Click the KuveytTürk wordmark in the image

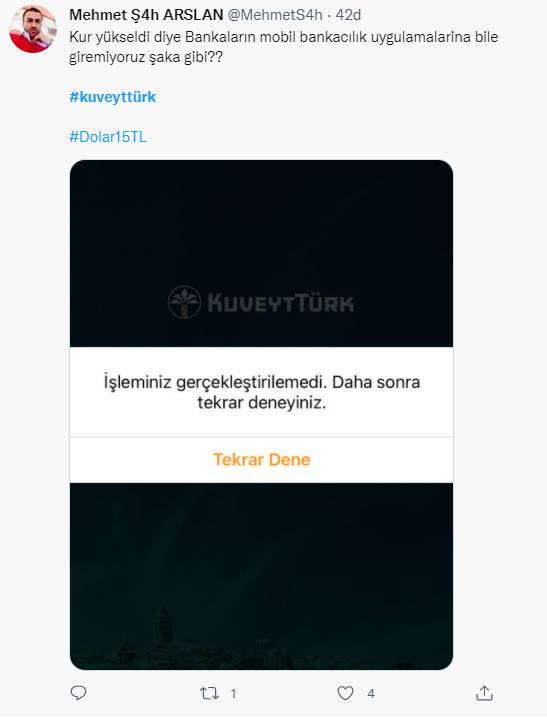point(280,303)
